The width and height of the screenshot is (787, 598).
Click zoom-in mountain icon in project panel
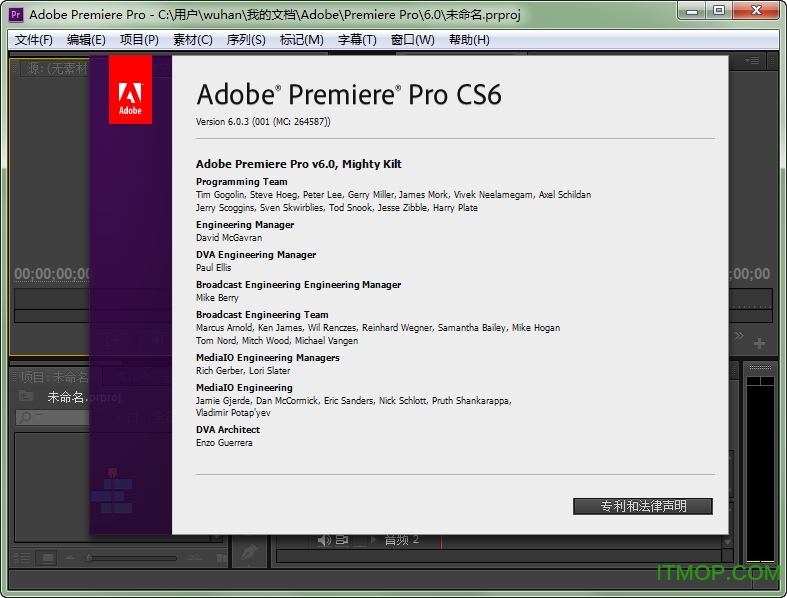click(194, 557)
